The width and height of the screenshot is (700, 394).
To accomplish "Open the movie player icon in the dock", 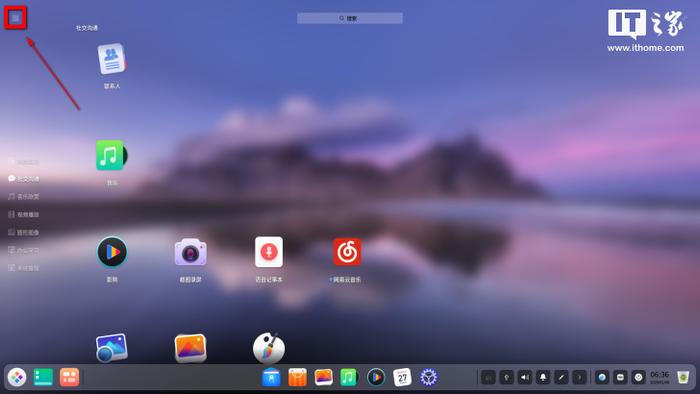I will [376, 377].
